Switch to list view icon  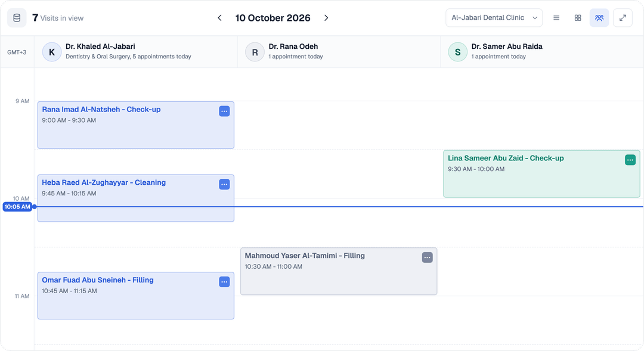tap(556, 18)
